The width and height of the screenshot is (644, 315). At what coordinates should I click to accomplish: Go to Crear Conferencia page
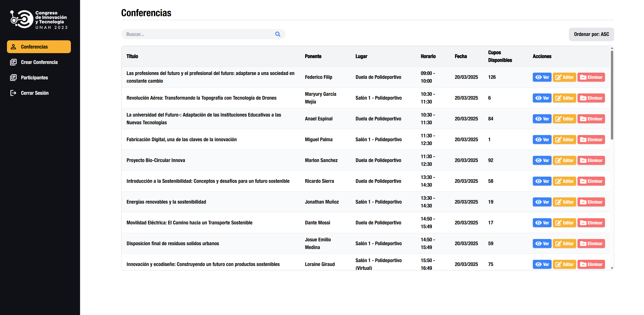click(39, 62)
